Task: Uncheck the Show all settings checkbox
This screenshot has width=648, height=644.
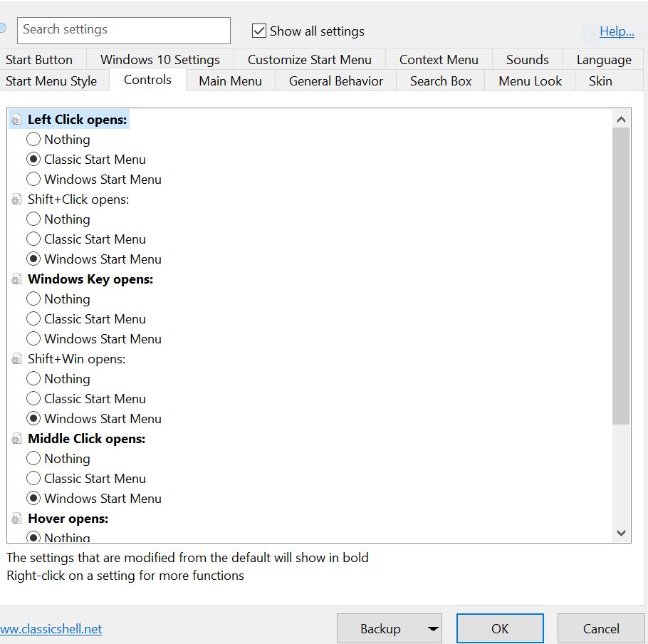Action: pyautogui.click(x=259, y=31)
